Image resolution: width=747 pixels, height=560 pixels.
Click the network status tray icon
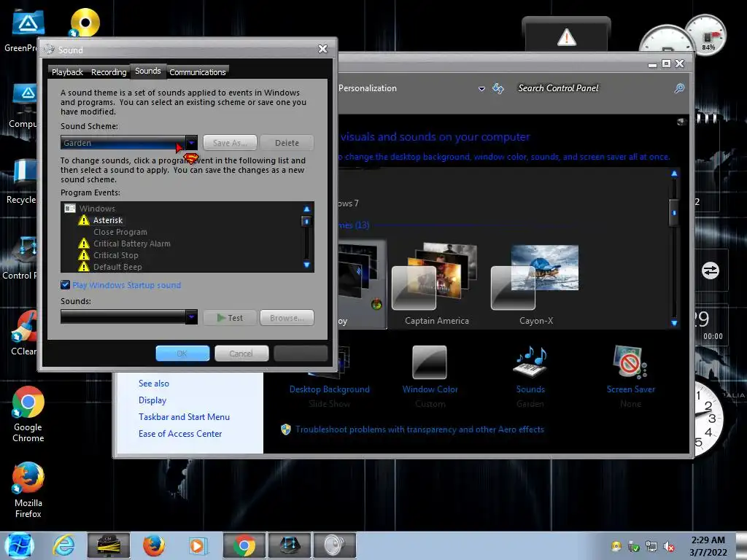(651, 547)
